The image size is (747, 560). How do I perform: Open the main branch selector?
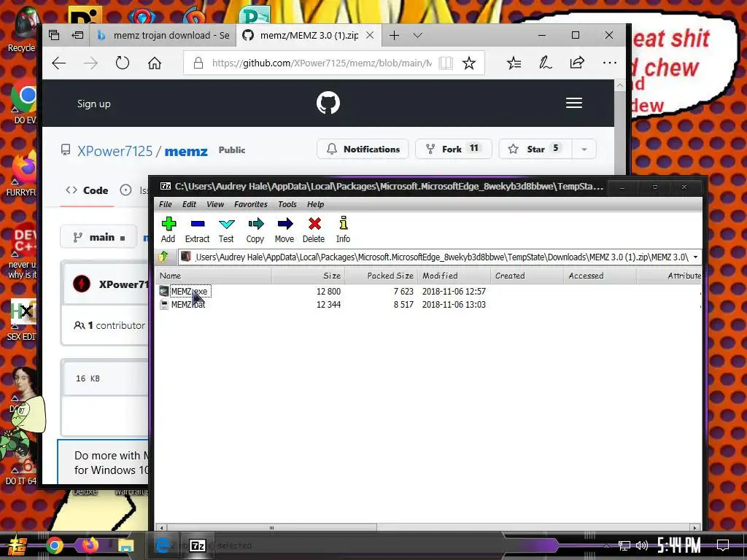99,237
